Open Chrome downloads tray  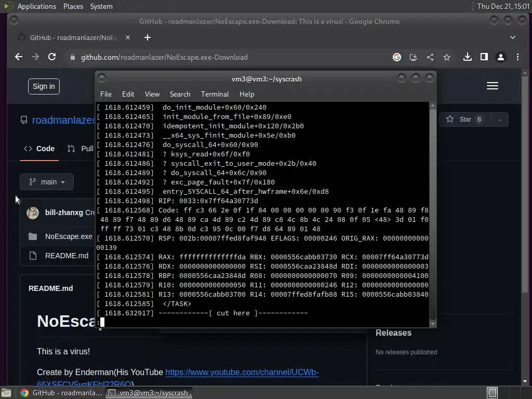[x=468, y=57]
